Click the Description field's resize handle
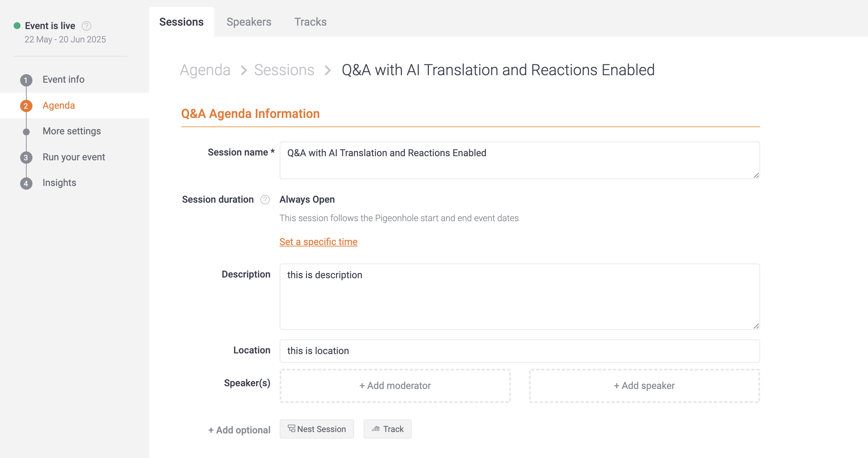The height and width of the screenshot is (458, 868). coord(756,326)
